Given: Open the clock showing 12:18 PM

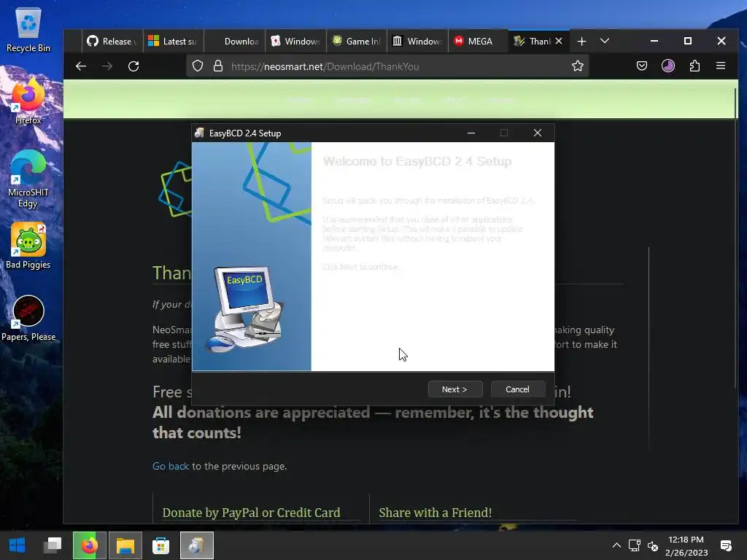Looking at the screenshot, I should coord(686,545).
